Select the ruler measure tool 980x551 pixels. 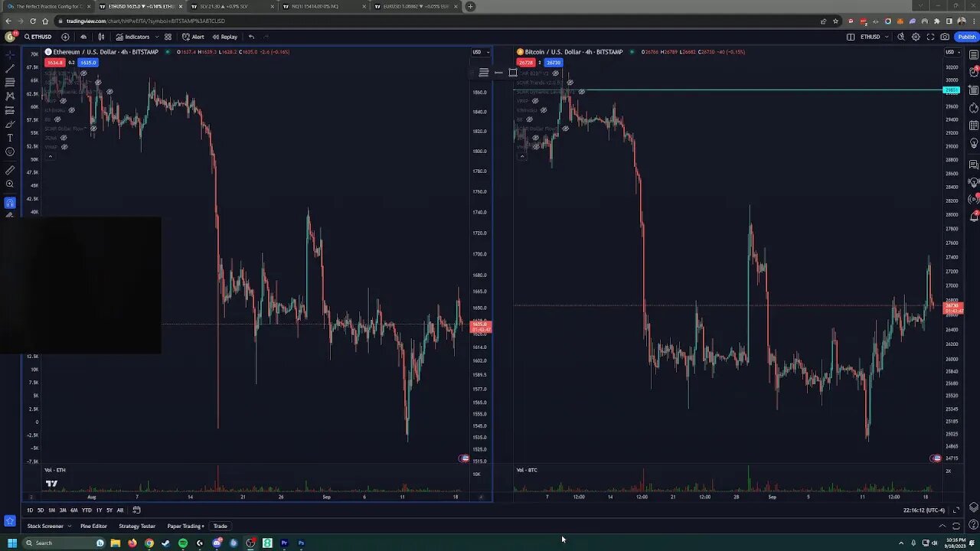pos(10,170)
